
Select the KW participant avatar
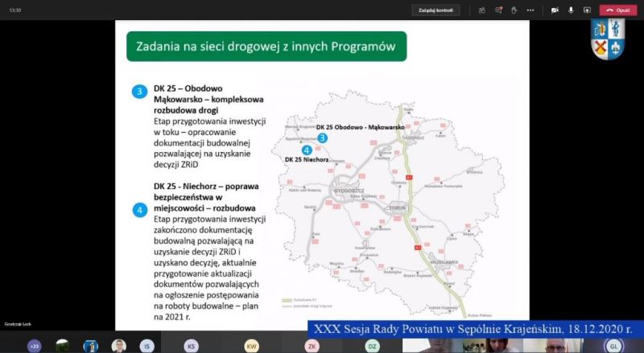[251, 346]
